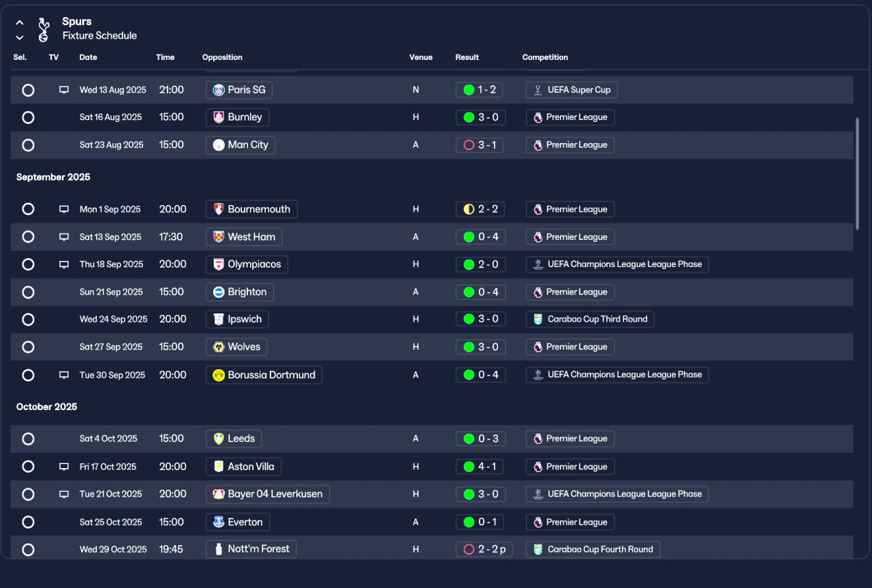Click the Spurs club crest icon
The height and width of the screenshot is (588, 872).
pos(44,29)
